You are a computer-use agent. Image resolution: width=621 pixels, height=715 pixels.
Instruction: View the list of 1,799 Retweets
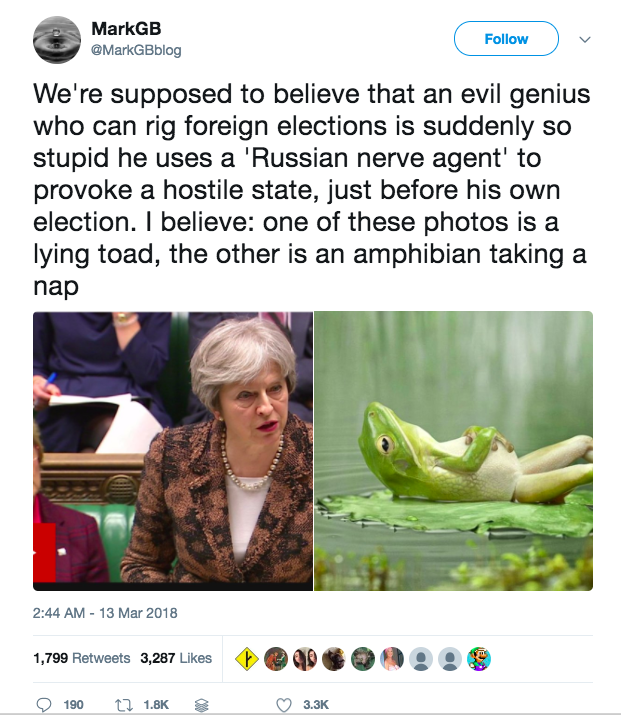tap(81, 658)
